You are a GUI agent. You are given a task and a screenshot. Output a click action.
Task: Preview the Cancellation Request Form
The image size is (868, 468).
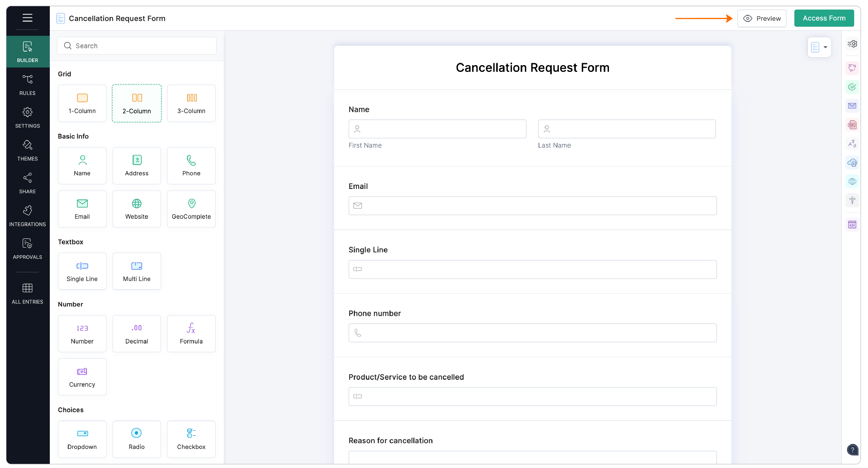[762, 18]
